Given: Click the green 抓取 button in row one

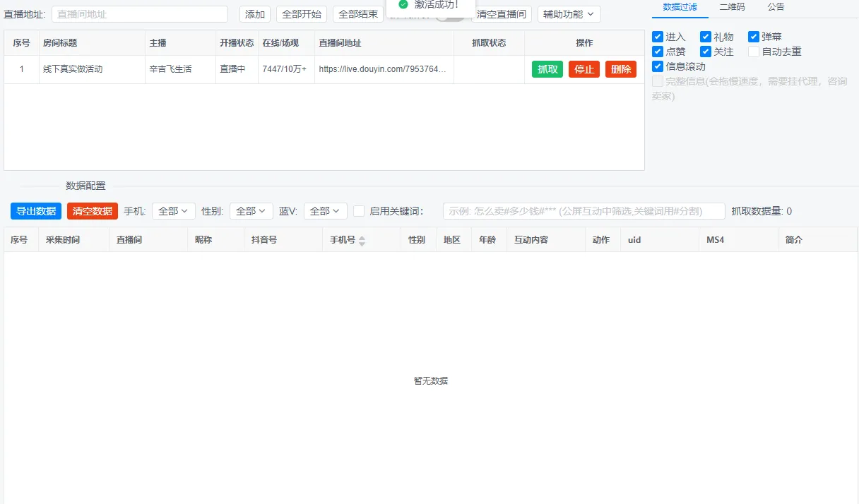Looking at the screenshot, I should click(x=547, y=69).
